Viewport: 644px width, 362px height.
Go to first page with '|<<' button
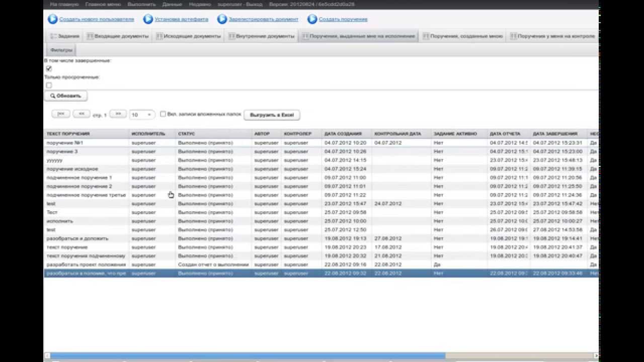[61, 114]
